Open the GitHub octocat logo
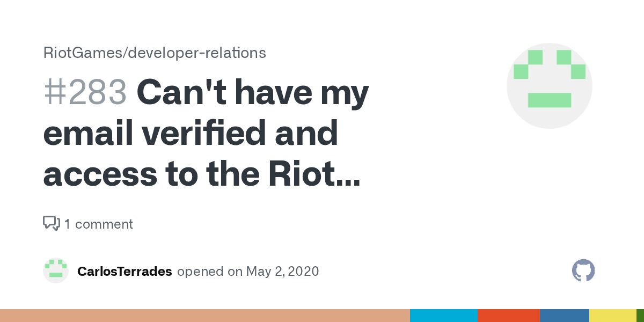 (x=583, y=271)
